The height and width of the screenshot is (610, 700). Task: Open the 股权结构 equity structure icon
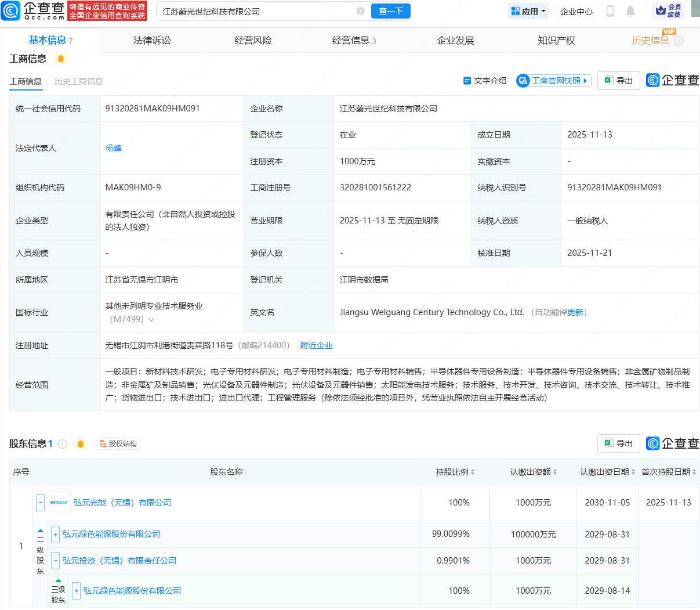click(118, 443)
